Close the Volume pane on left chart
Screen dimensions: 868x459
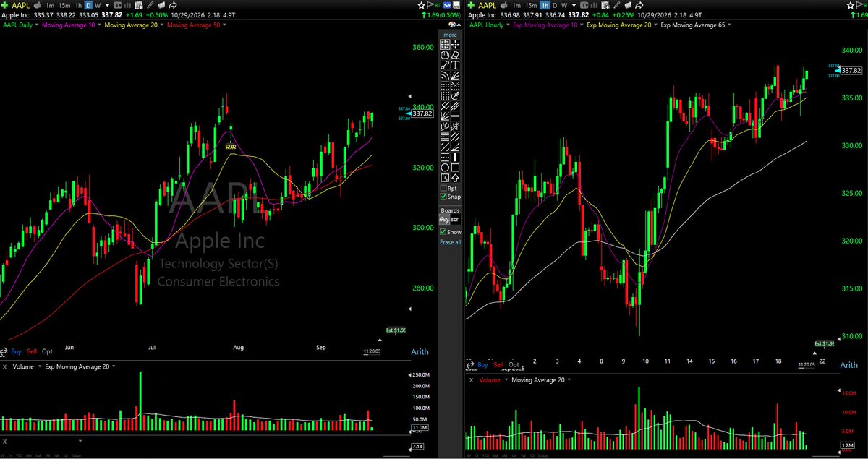5,366
